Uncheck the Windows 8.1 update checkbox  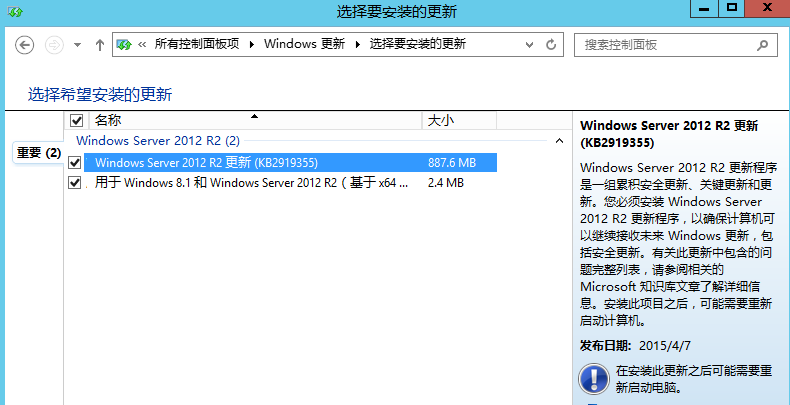click(x=75, y=183)
